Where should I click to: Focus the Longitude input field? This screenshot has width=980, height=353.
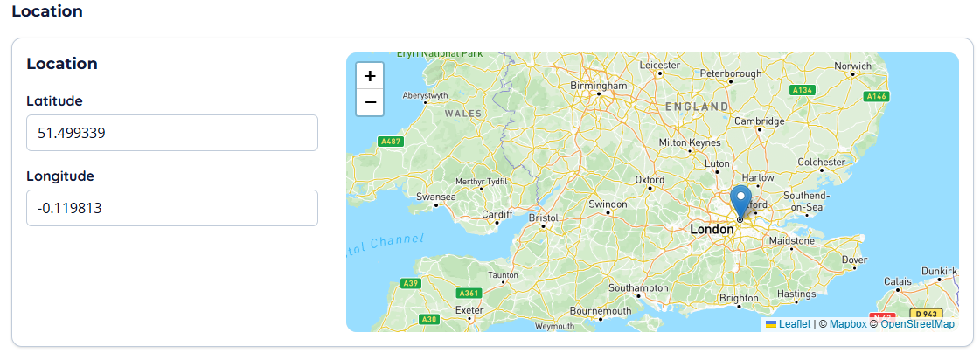point(172,208)
